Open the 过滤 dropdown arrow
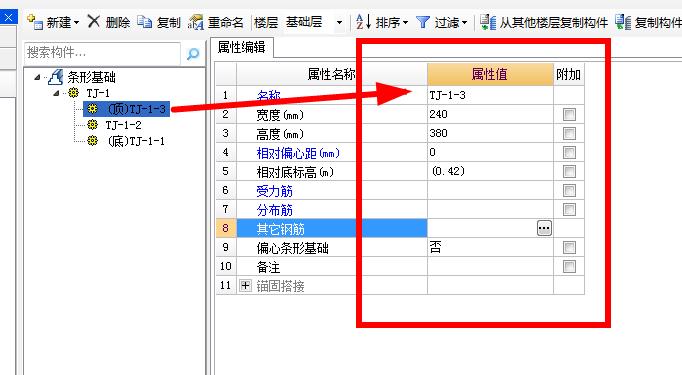Image resolution: width=682 pixels, height=375 pixels. (x=465, y=23)
